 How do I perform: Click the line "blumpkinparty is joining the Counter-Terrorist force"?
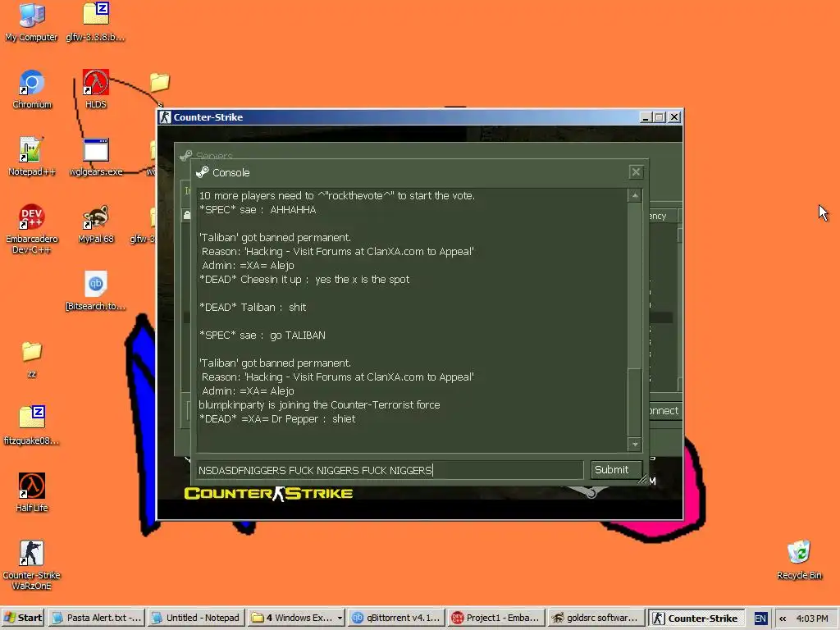(319, 405)
